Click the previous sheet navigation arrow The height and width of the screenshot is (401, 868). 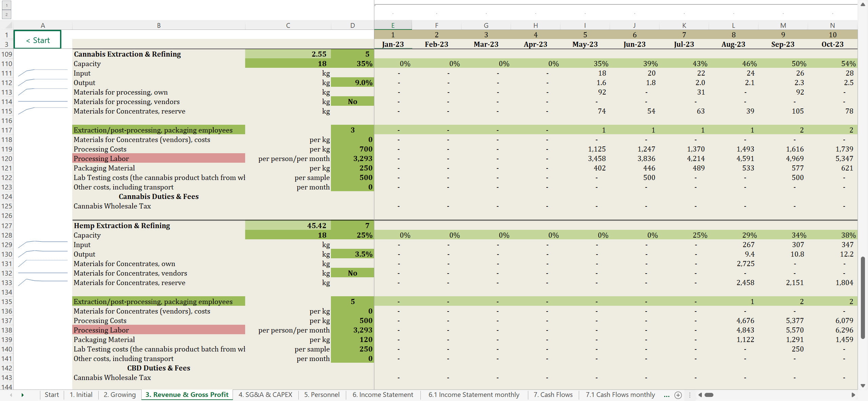pos(11,395)
